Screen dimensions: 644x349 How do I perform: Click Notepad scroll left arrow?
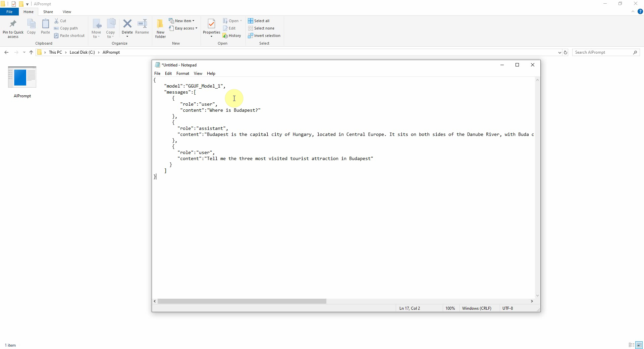pyautogui.click(x=155, y=301)
